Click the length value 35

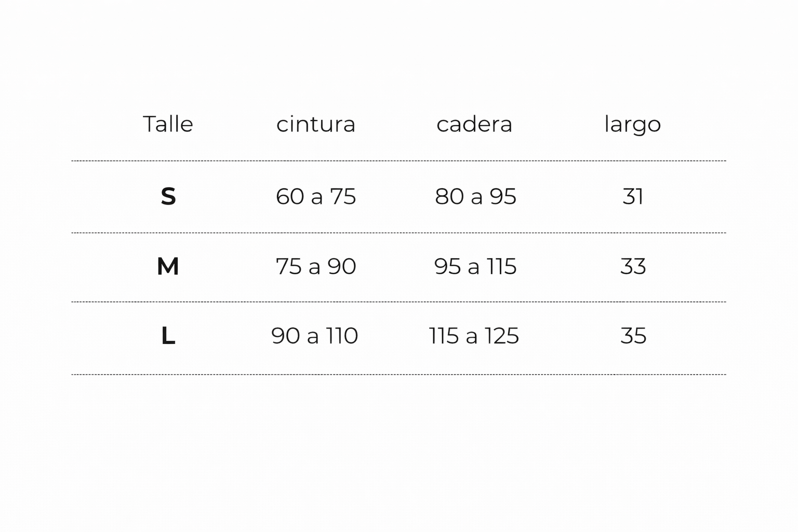coord(633,336)
